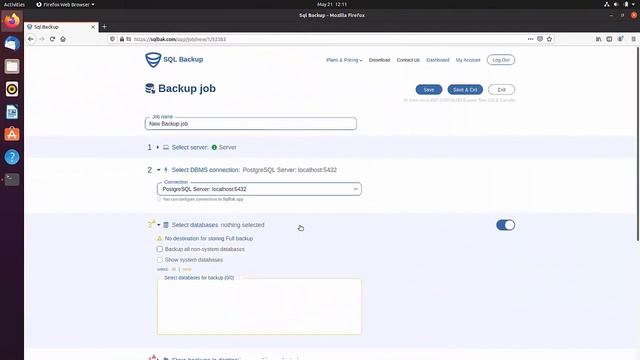The width and height of the screenshot is (640, 360).
Task: Check Show system databases
Action: coord(160,260)
